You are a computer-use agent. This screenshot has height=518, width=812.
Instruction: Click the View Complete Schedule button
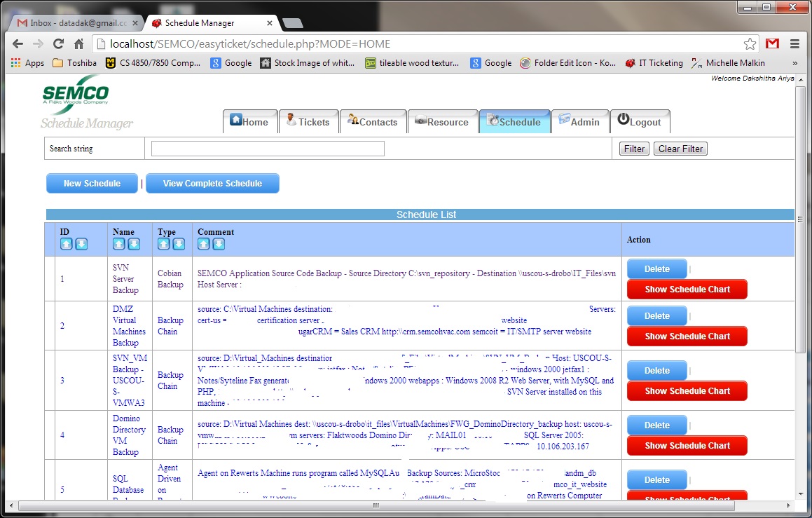click(212, 184)
